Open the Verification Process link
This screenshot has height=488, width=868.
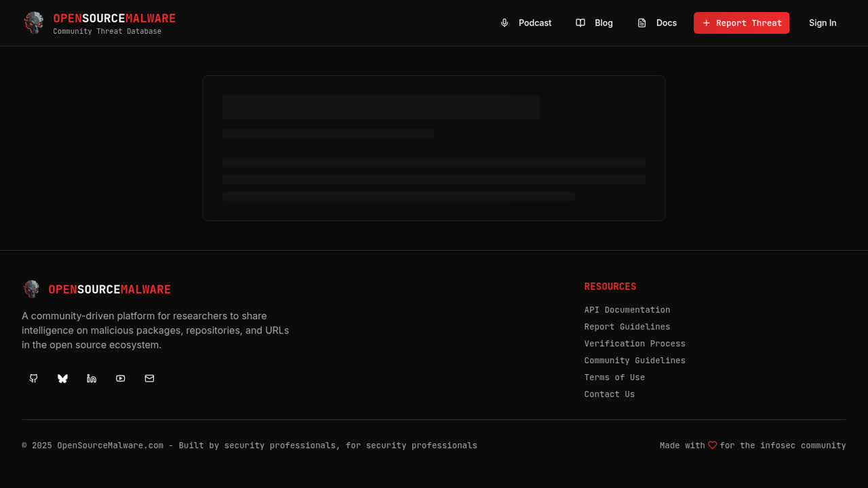(635, 344)
